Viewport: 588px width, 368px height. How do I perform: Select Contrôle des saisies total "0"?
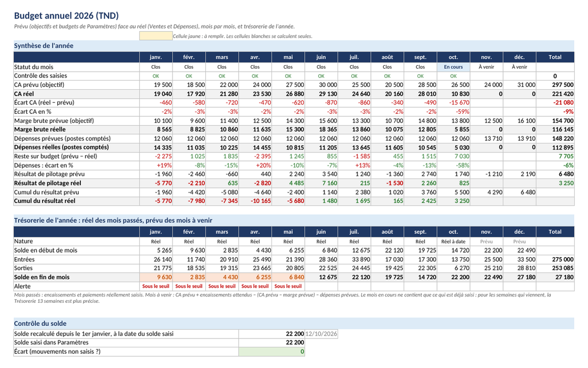pyautogui.click(x=555, y=76)
